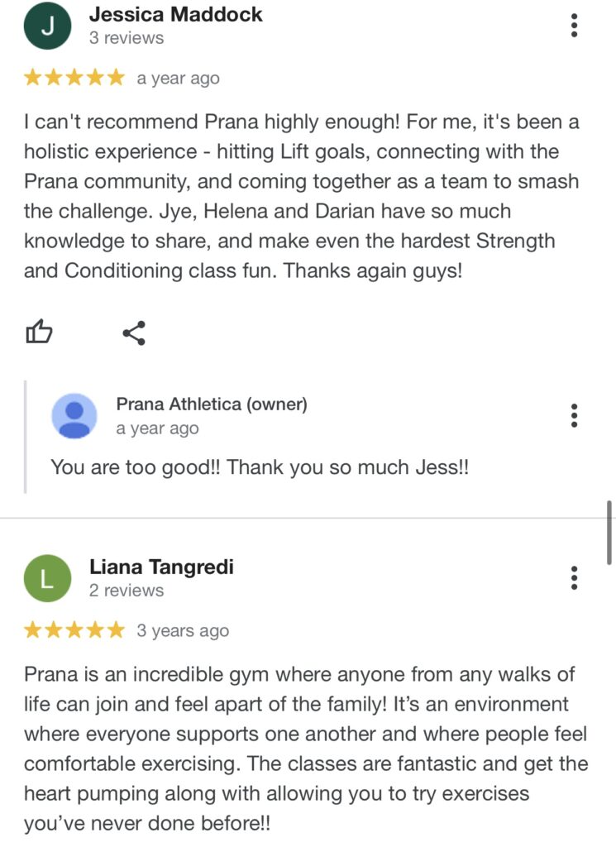Click the owner's reply "You are too good" text

260,467
